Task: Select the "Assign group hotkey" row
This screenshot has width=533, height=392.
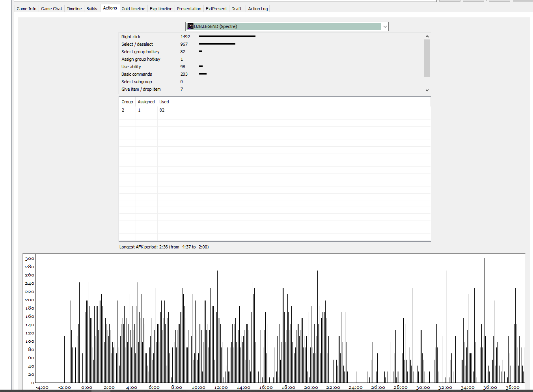Action: point(272,59)
